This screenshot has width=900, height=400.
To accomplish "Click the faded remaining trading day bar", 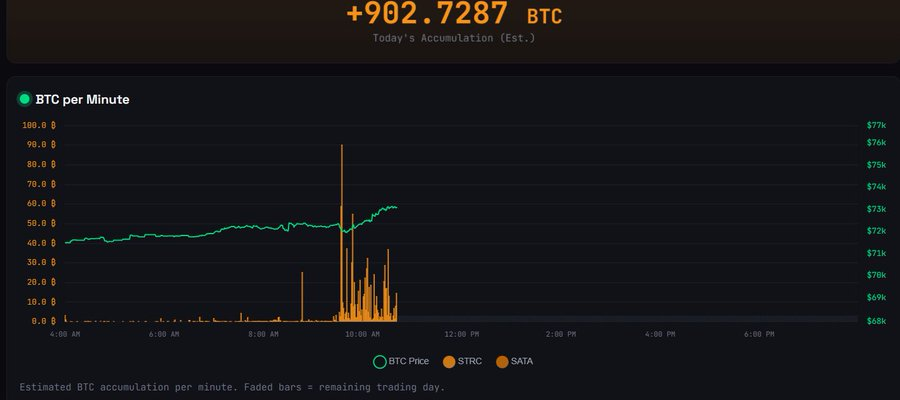I will click(x=627, y=319).
